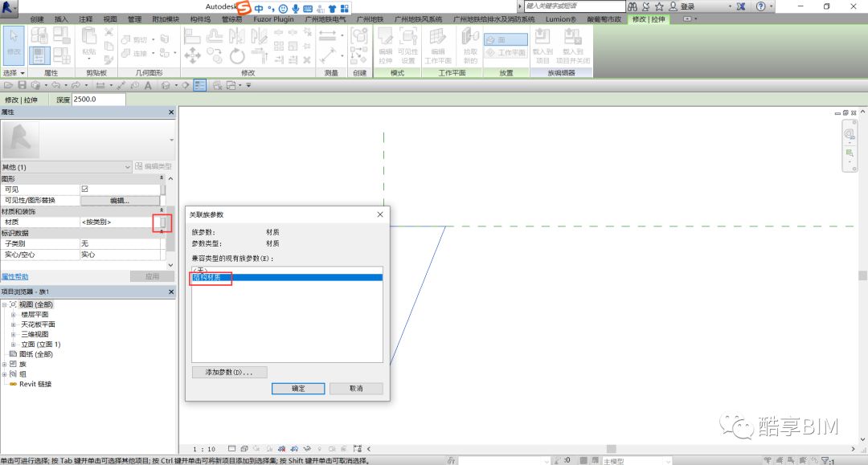Click the Open folder icon in quick access toolbar
Viewport: 868px width, 465px height.
8,85
